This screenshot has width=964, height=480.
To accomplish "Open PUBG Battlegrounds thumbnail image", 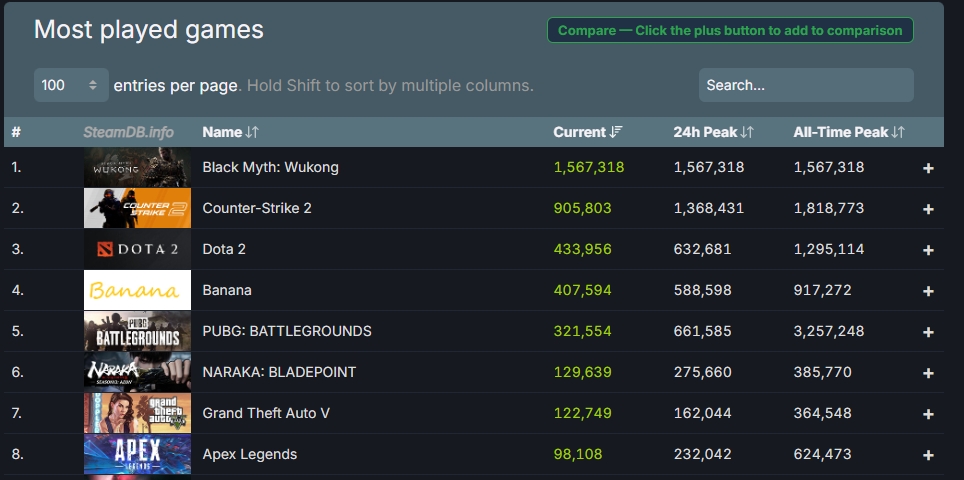I will [137, 331].
